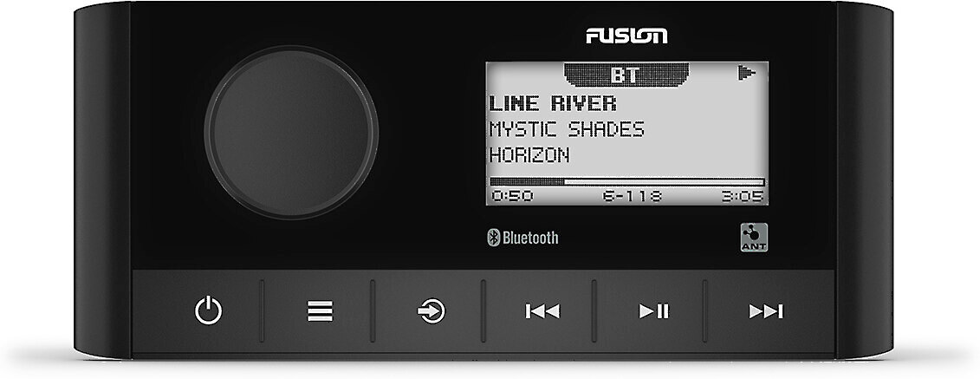Click the BT source tab on display

[626, 75]
